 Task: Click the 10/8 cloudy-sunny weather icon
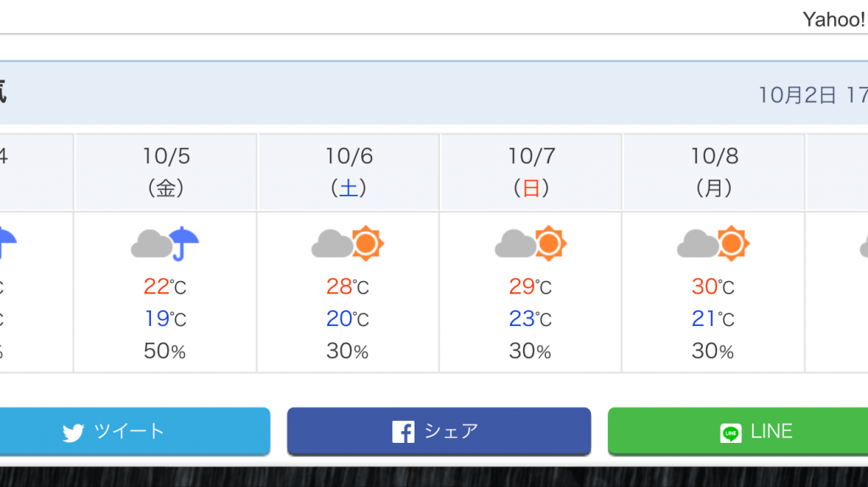point(713,244)
